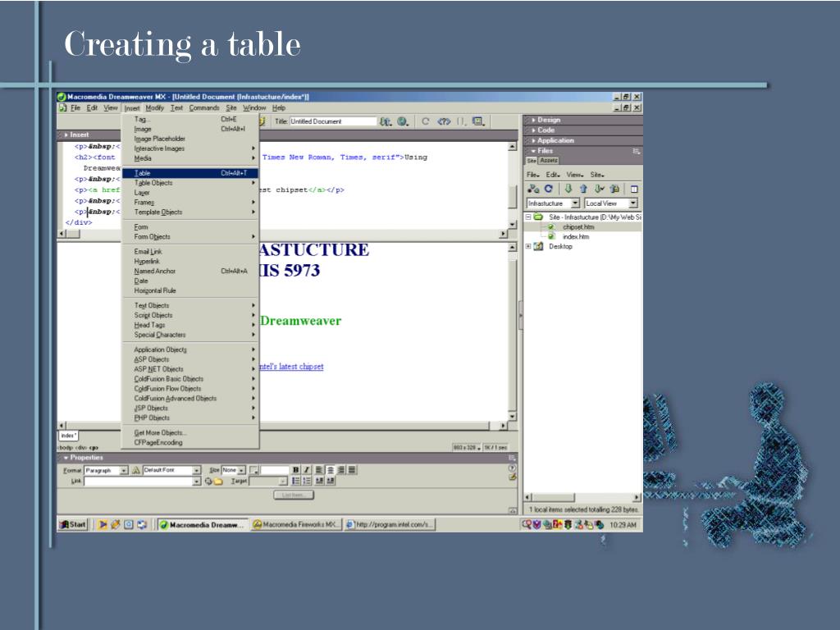Click the Reference <?> icon in toolbar
Image resolution: width=840 pixels, height=630 pixels.
click(444, 121)
